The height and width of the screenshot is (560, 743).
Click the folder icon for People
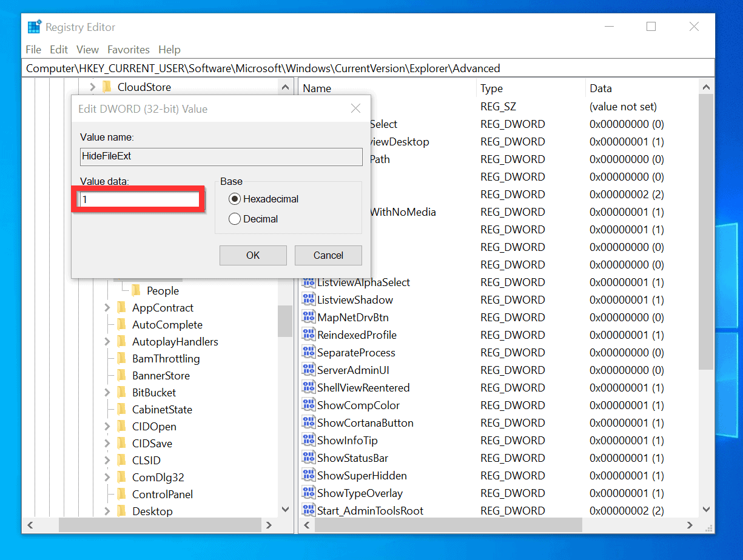[x=136, y=290]
